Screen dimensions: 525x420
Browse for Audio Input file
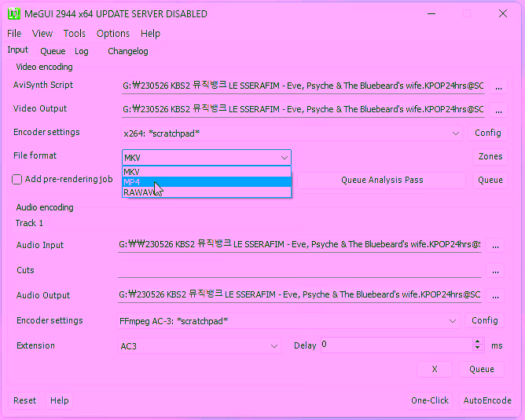496,246
